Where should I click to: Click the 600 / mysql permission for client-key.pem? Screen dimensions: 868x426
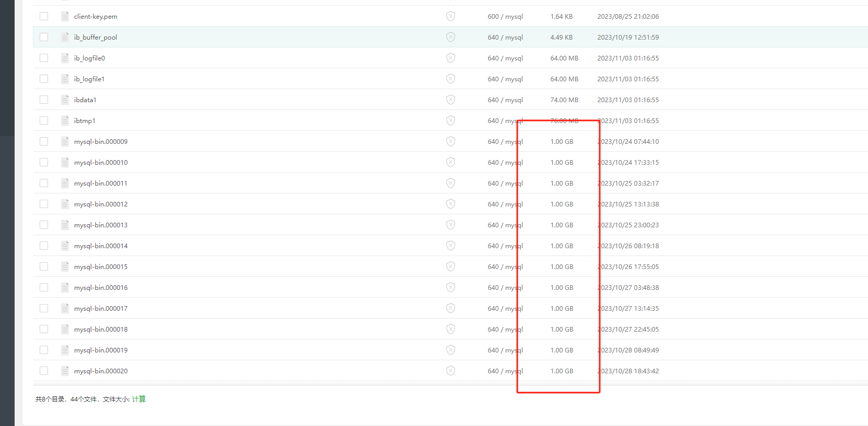click(x=505, y=16)
